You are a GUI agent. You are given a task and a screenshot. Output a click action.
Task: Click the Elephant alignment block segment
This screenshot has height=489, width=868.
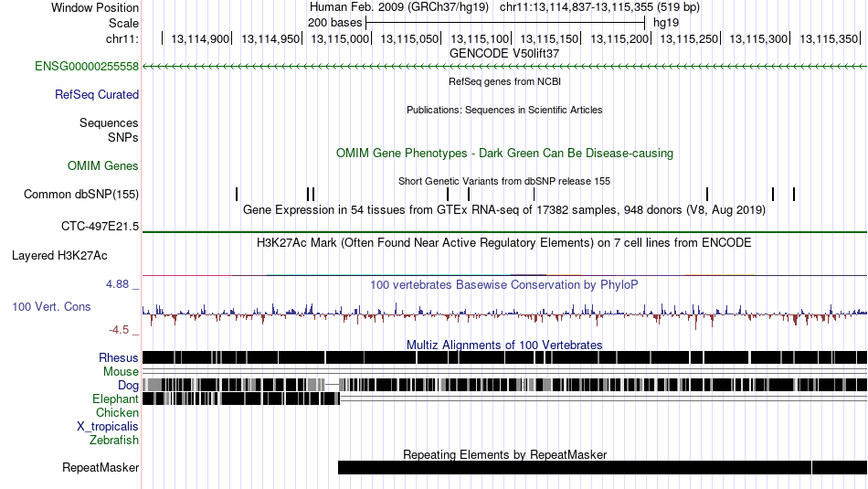[241, 399]
